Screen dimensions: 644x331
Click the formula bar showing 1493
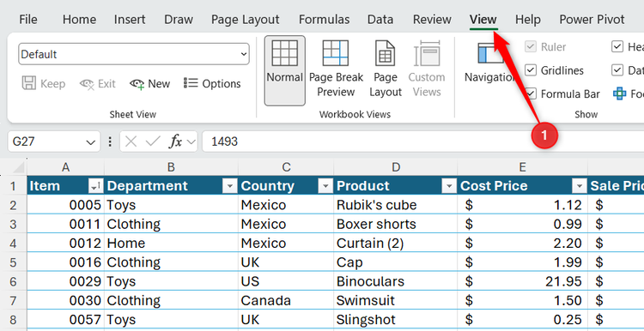coord(423,141)
